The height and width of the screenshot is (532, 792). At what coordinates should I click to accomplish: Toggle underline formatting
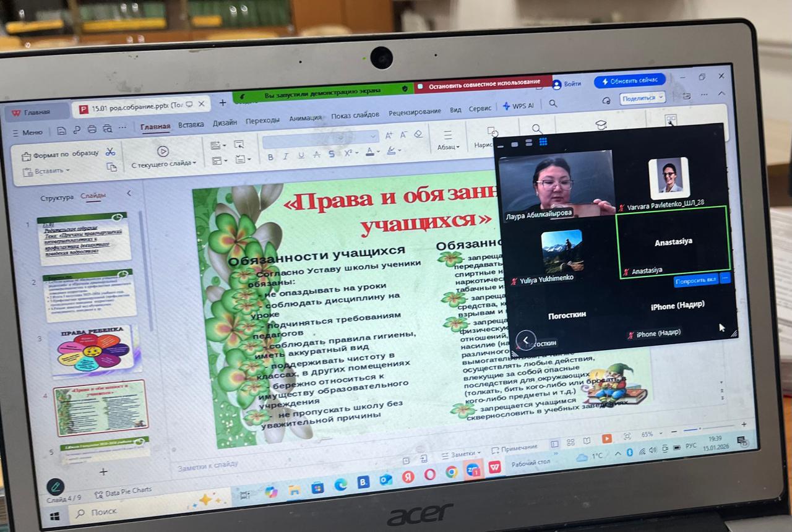click(x=301, y=156)
